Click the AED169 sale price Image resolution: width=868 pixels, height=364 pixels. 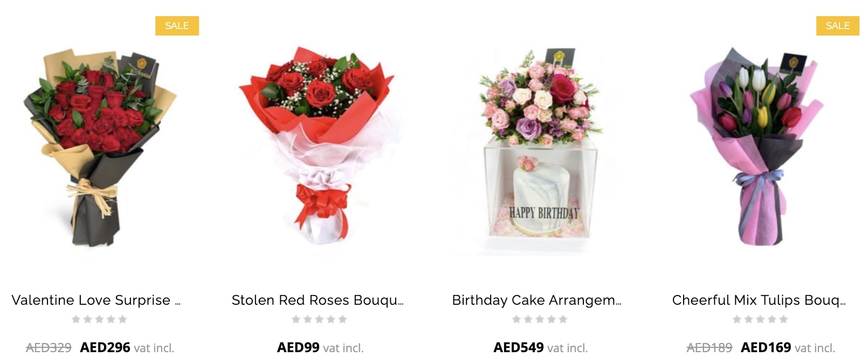click(x=766, y=347)
